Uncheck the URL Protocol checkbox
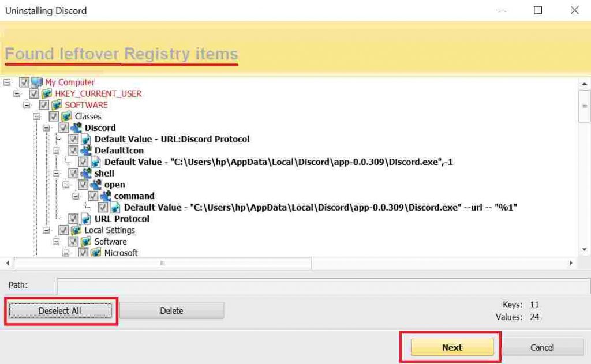 point(73,219)
